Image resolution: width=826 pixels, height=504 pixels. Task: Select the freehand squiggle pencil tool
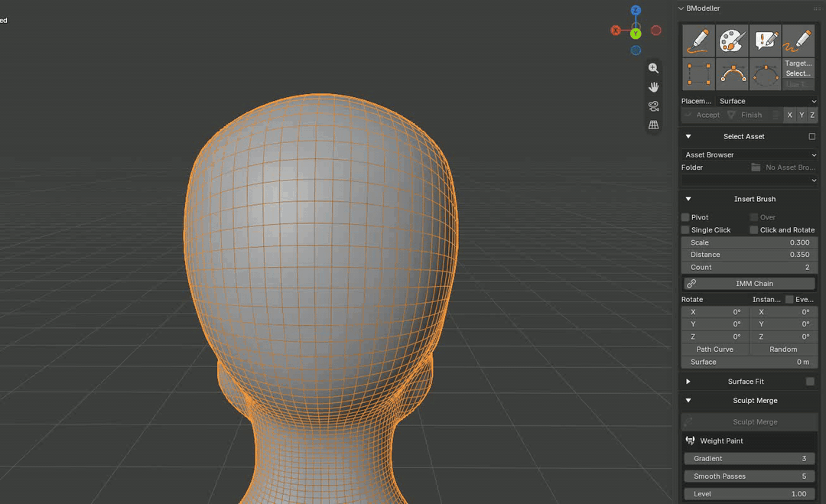pyautogui.click(x=798, y=41)
